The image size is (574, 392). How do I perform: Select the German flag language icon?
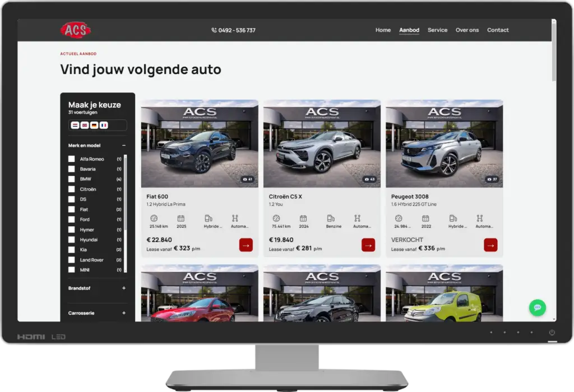click(94, 125)
